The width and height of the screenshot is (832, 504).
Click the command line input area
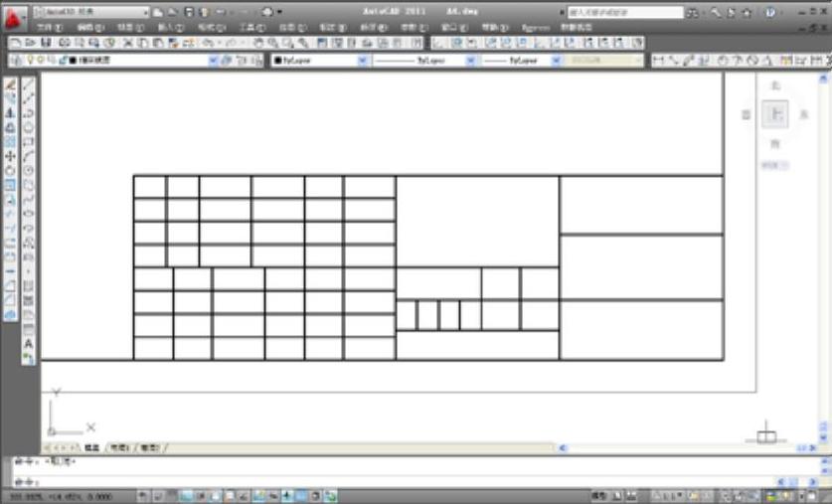click(x=396, y=482)
